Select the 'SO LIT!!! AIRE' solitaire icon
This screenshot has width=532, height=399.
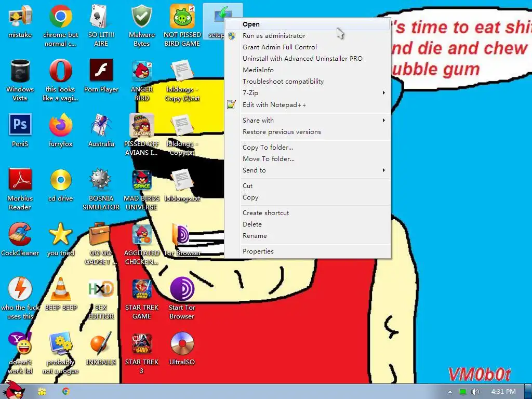pyautogui.click(x=101, y=25)
